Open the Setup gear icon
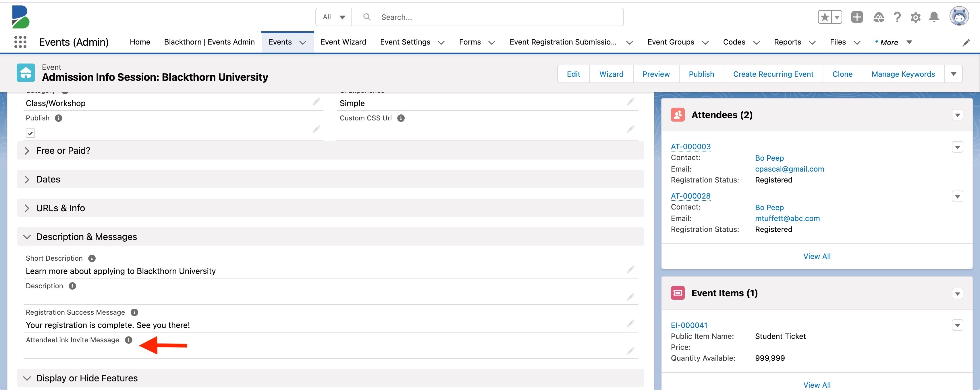The width and height of the screenshot is (980, 390). coord(915,17)
